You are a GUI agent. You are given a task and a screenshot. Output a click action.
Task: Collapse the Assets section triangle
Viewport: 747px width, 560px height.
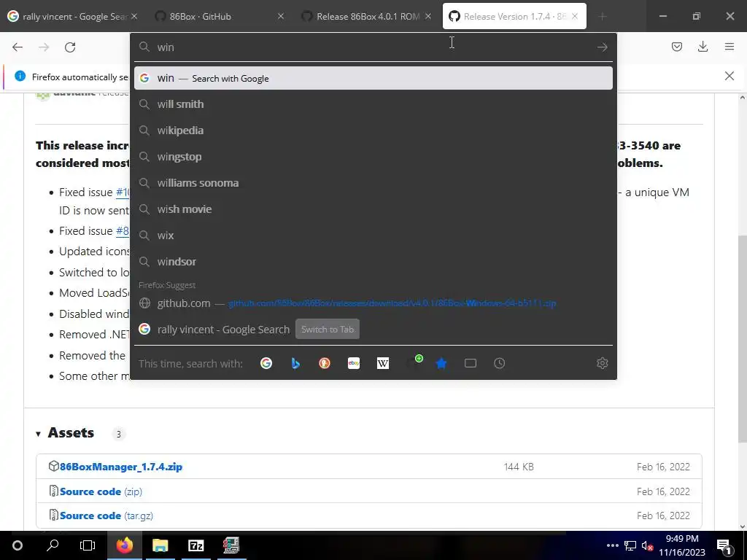(x=38, y=434)
